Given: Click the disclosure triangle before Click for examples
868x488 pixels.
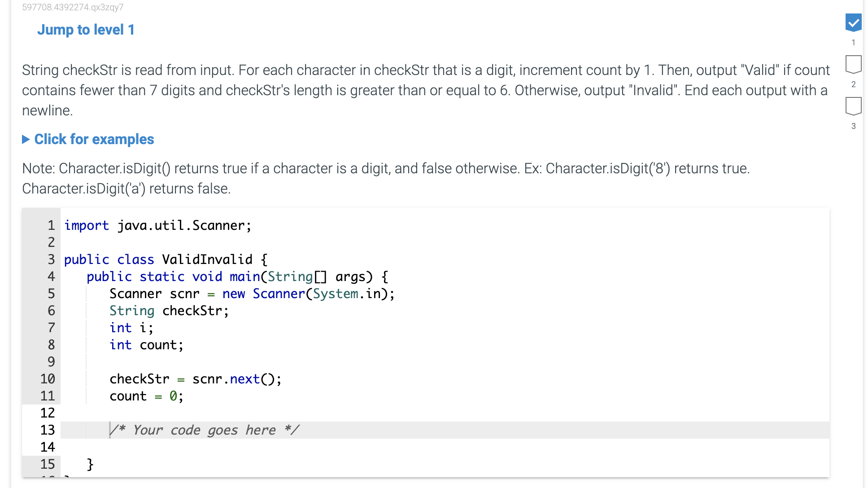Looking at the screenshot, I should [x=26, y=139].
